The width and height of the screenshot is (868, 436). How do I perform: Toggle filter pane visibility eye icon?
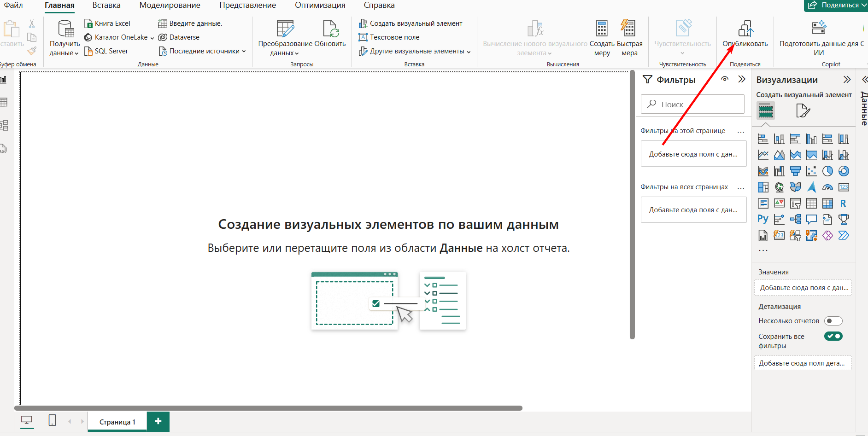pos(725,79)
